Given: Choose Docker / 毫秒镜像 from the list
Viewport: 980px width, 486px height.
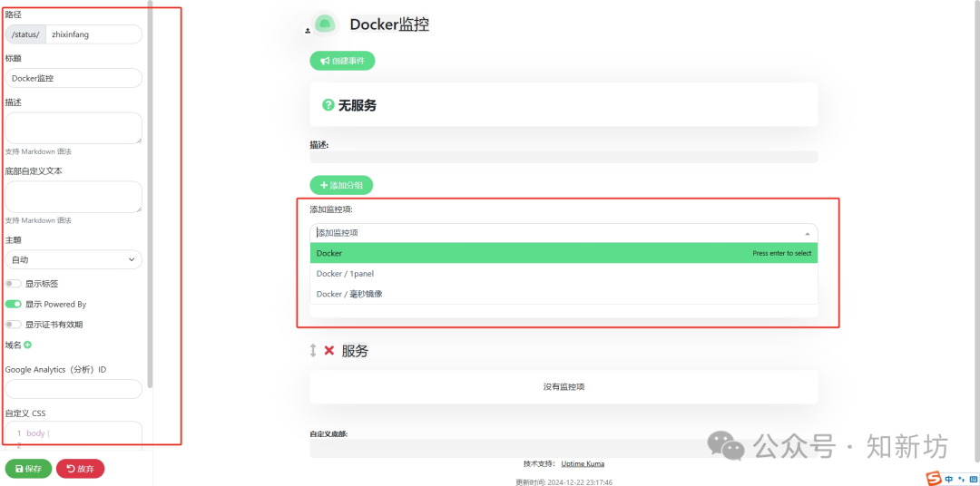Looking at the screenshot, I should 563,294.
